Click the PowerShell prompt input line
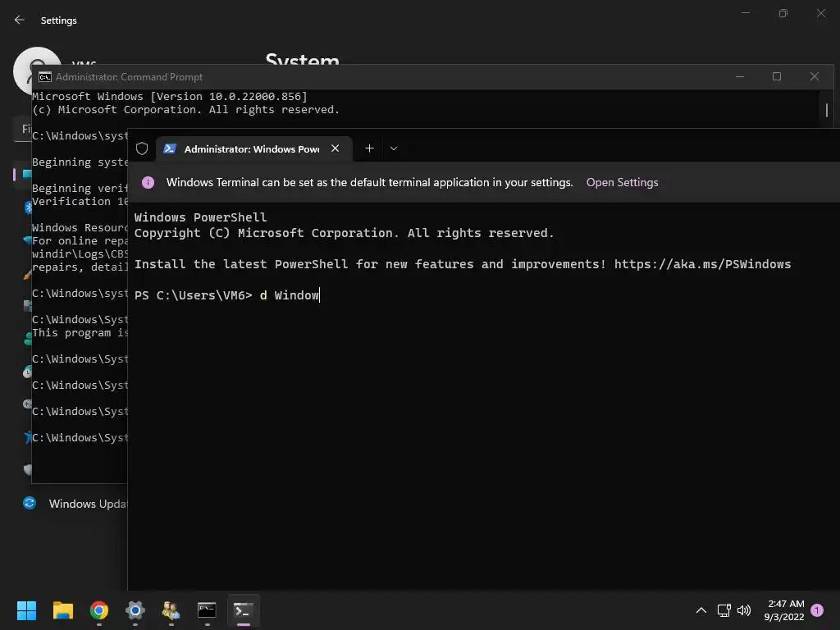This screenshot has height=630, width=840. (x=227, y=295)
